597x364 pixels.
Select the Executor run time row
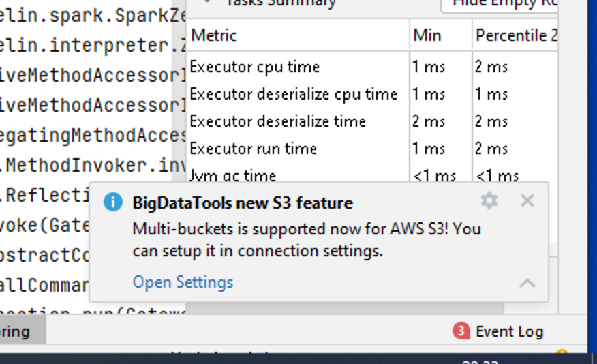[x=253, y=149]
